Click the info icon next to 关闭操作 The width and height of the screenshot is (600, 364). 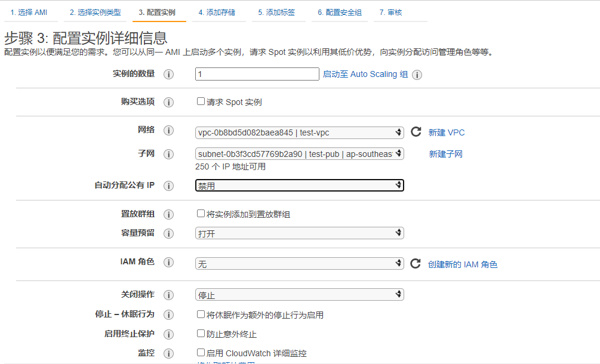point(168,294)
